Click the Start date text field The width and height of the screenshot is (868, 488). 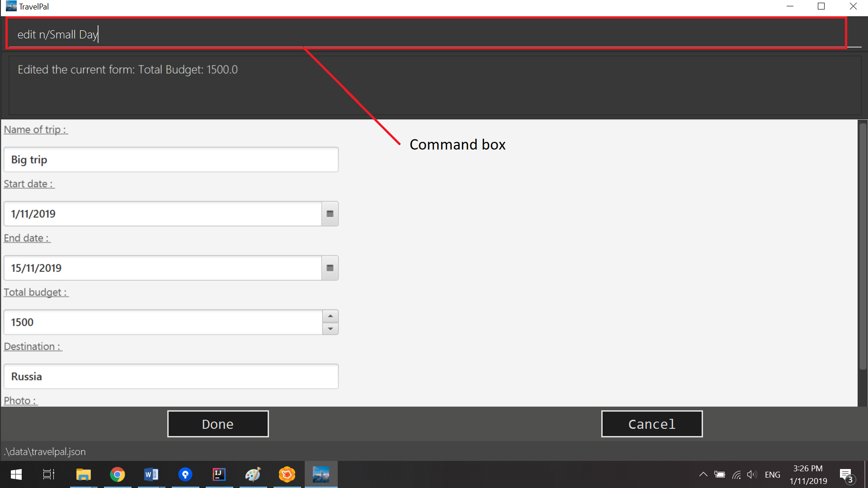(163, 214)
